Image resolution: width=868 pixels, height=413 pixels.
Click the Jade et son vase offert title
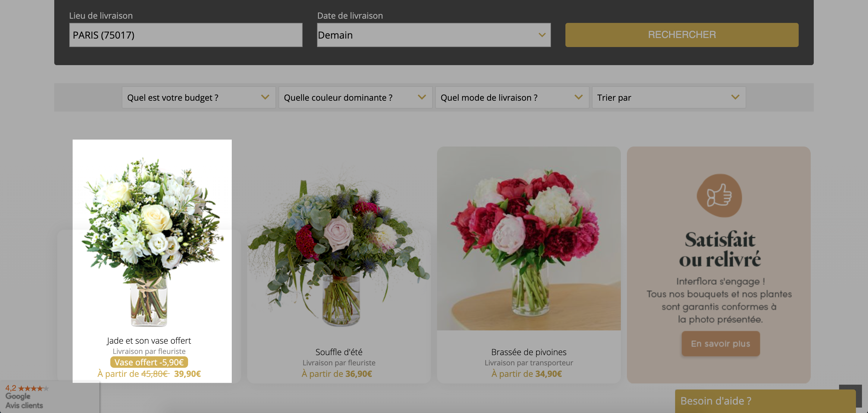click(x=149, y=341)
